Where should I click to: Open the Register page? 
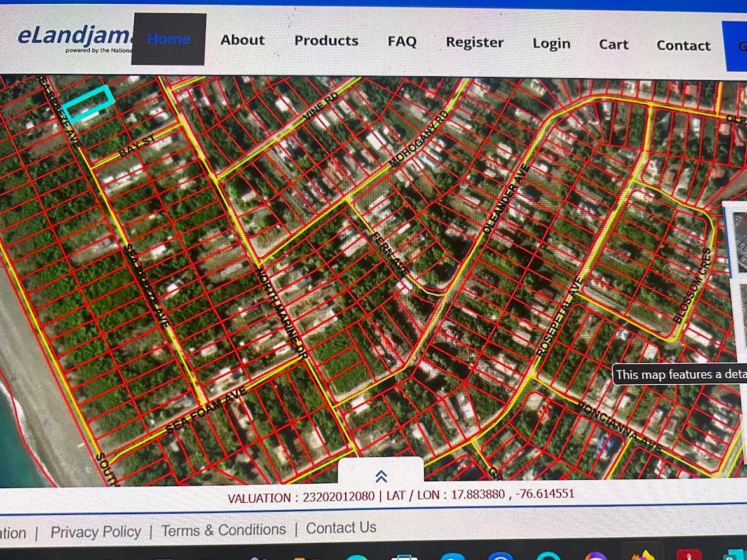(474, 43)
